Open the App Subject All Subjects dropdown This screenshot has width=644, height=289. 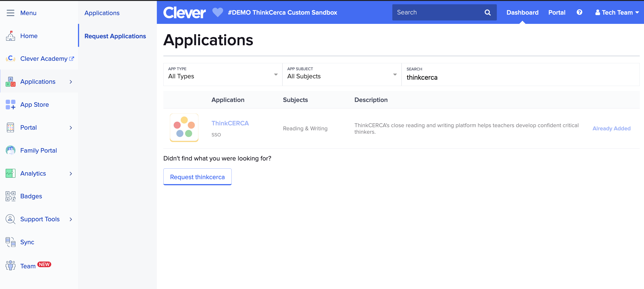pyautogui.click(x=342, y=74)
